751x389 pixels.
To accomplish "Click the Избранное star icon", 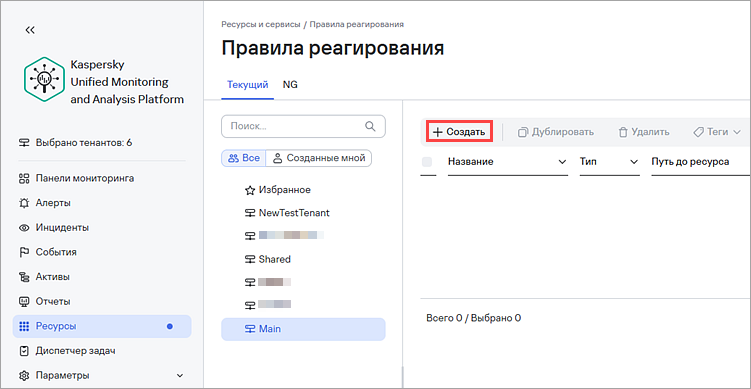I will coord(250,191).
